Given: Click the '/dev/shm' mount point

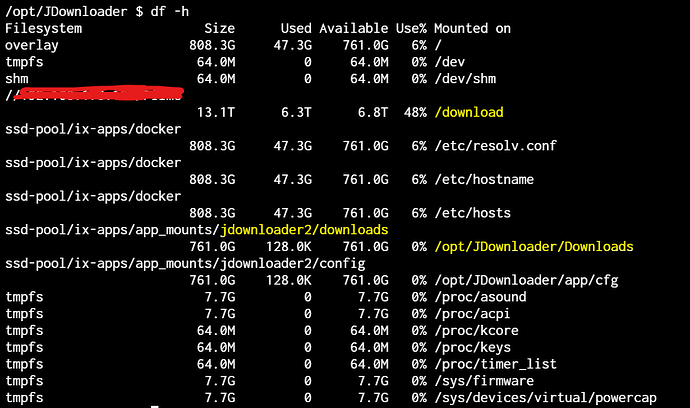Looking at the screenshot, I should pyautogui.click(x=465, y=79).
